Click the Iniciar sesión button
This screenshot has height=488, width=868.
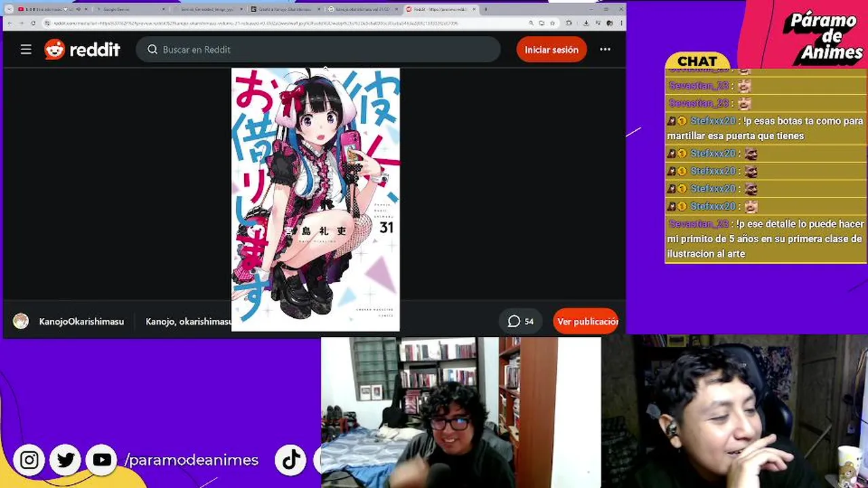tap(551, 49)
